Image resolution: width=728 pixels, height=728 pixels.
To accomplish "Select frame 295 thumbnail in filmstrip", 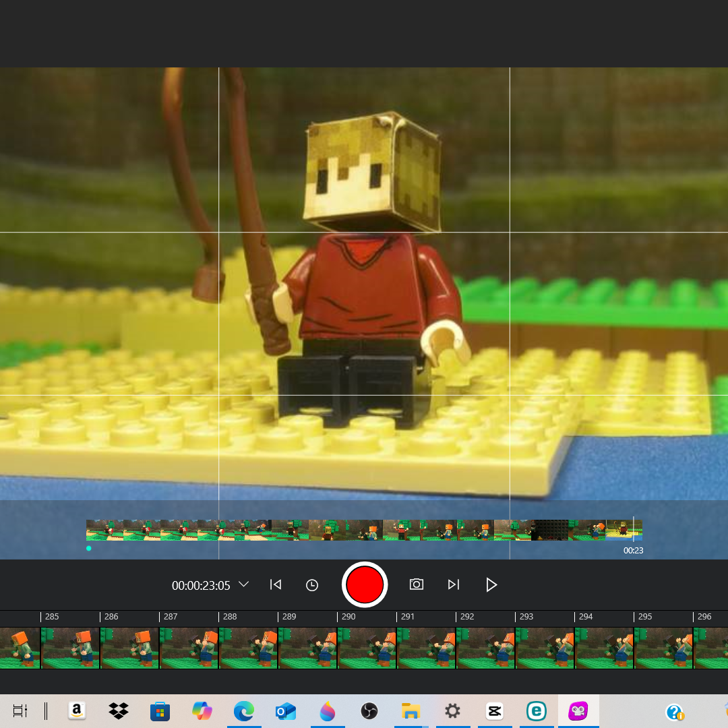I will click(663, 648).
